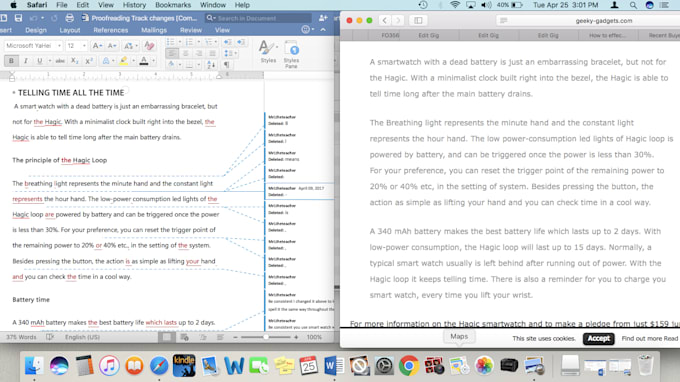
Task: Click multilevel list icon
Action: [x=209, y=42]
